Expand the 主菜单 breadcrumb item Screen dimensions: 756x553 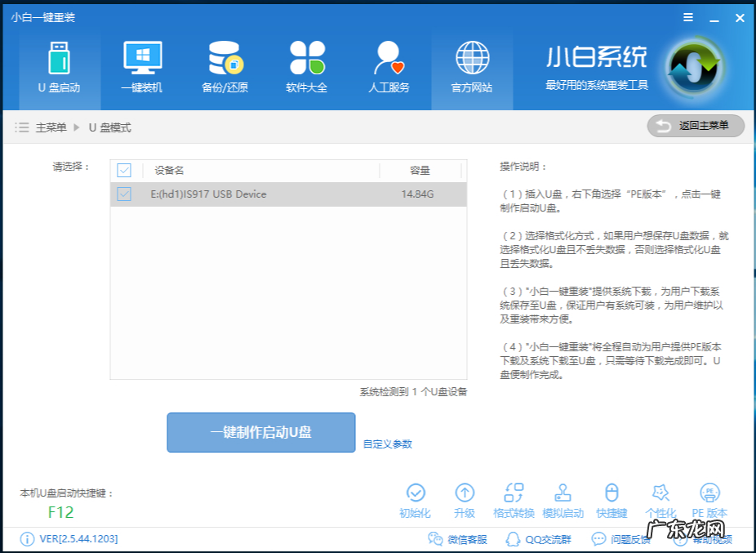51,127
